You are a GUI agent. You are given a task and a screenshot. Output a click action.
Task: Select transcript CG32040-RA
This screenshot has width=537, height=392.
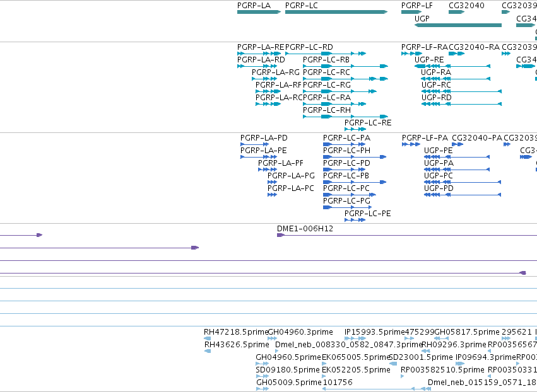point(456,54)
